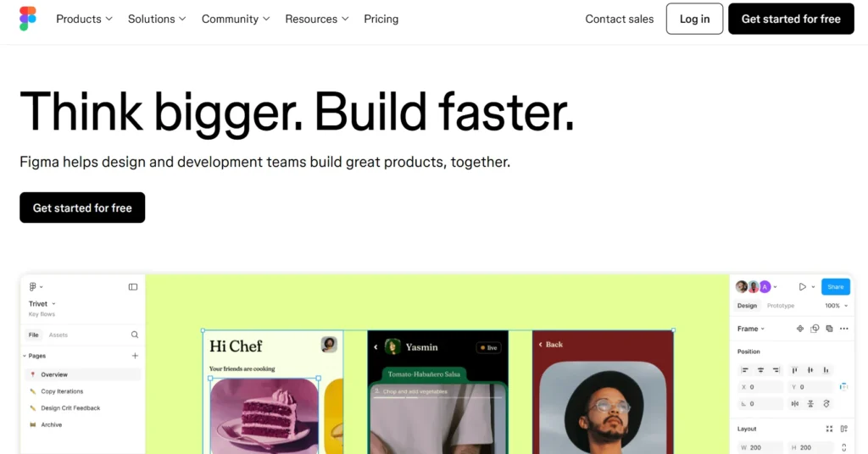Switch to the Assets tab
This screenshot has width=868, height=454.
(58, 335)
